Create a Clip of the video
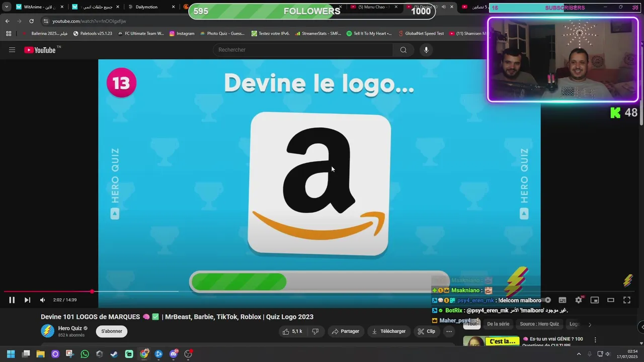The width and height of the screenshot is (644, 362). tap(426, 331)
